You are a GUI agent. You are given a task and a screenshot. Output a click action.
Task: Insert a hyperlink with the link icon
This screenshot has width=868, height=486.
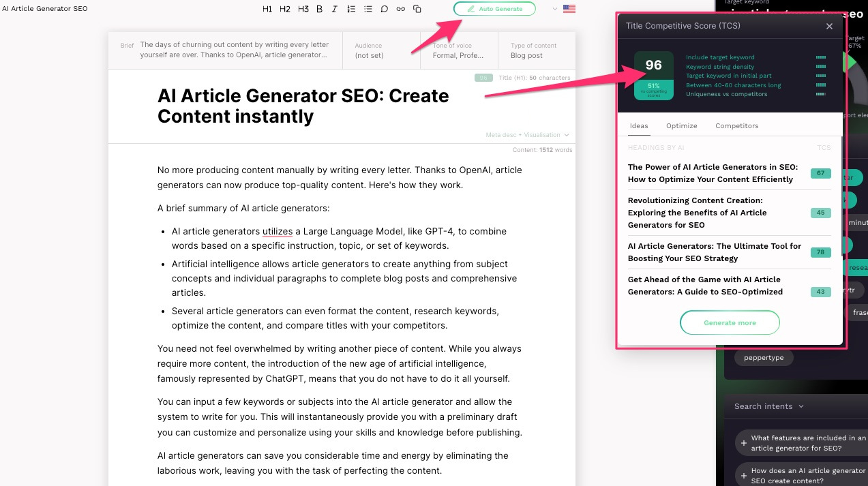point(401,9)
